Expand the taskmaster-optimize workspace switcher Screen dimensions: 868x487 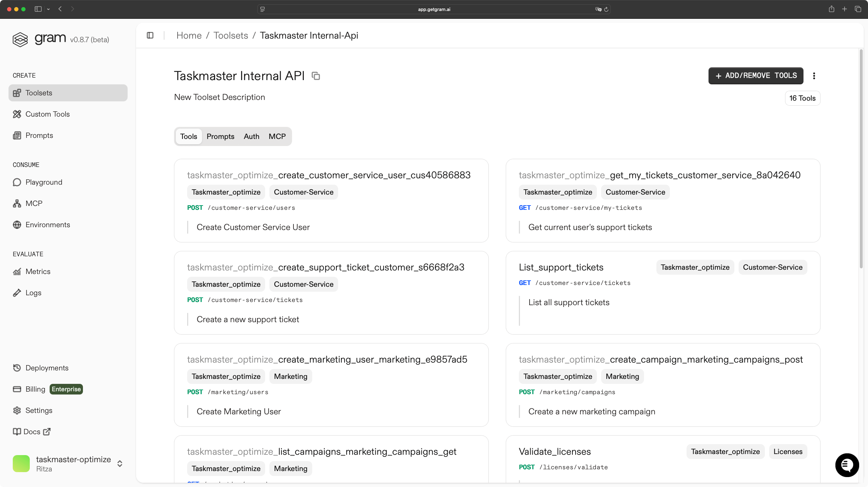[x=119, y=463]
